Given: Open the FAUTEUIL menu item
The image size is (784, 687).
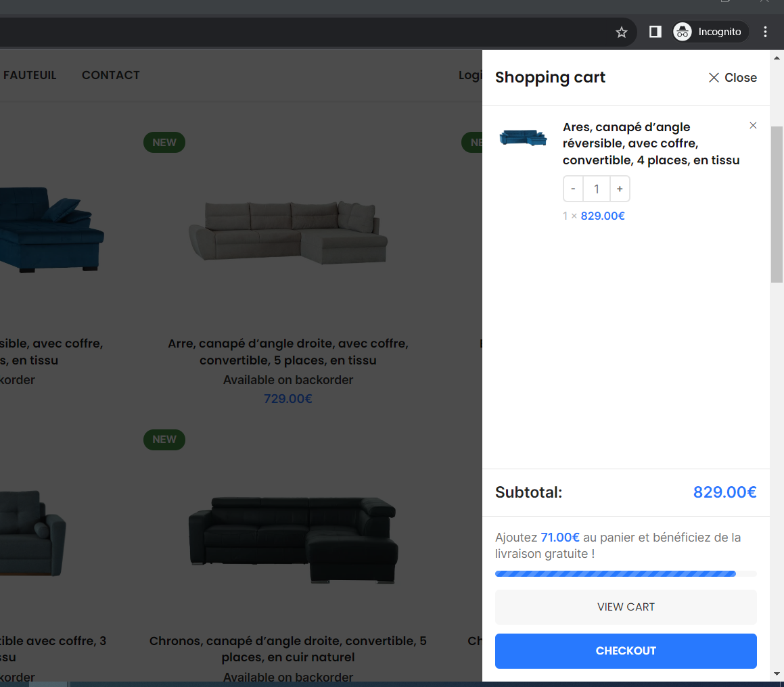Looking at the screenshot, I should coord(30,75).
